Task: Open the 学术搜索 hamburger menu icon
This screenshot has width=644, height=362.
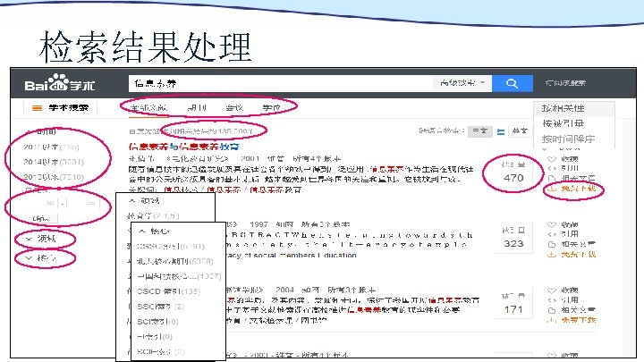Action: [37, 108]
